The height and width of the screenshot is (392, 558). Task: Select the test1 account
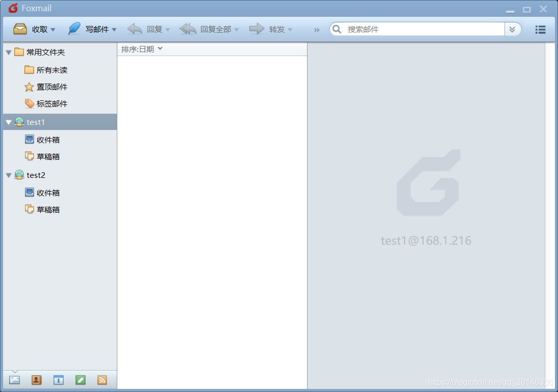[x=60, y=122]
